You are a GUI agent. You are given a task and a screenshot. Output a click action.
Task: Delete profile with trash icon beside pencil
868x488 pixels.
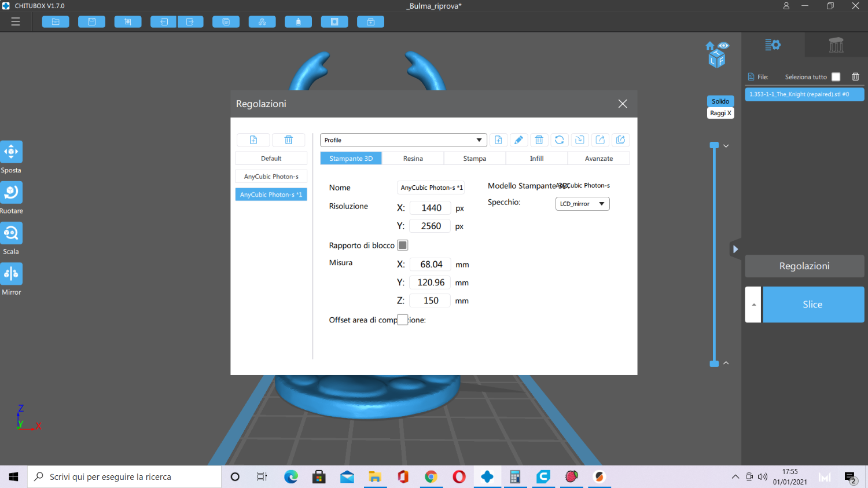(x=539, y=140)
